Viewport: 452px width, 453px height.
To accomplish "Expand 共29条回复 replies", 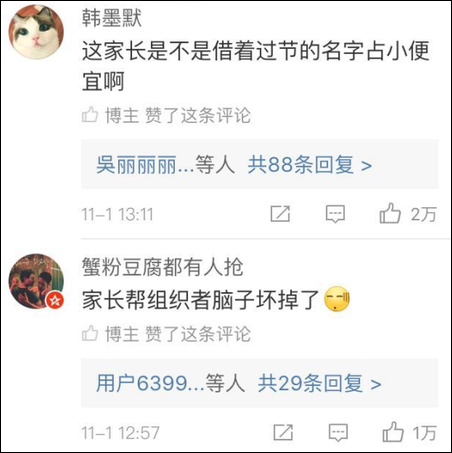I will (x=319, y=383).
